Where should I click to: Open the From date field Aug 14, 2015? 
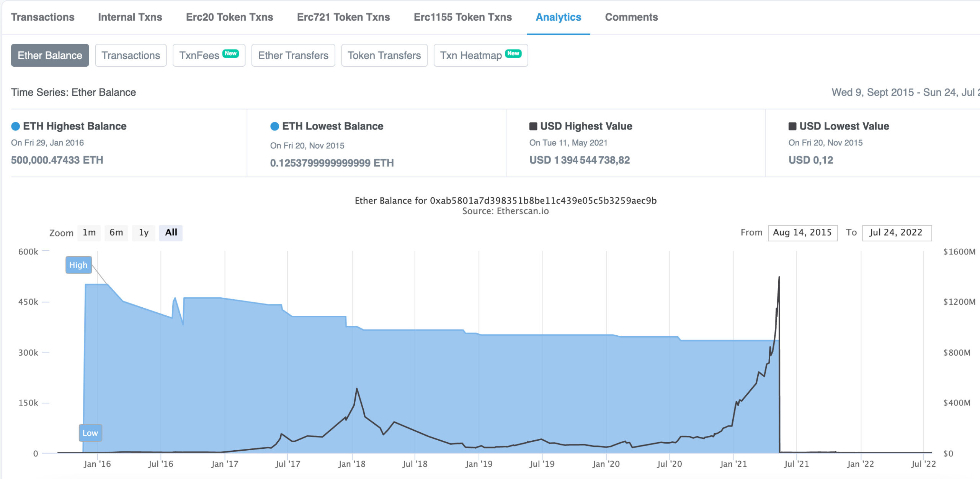point(803,233)
